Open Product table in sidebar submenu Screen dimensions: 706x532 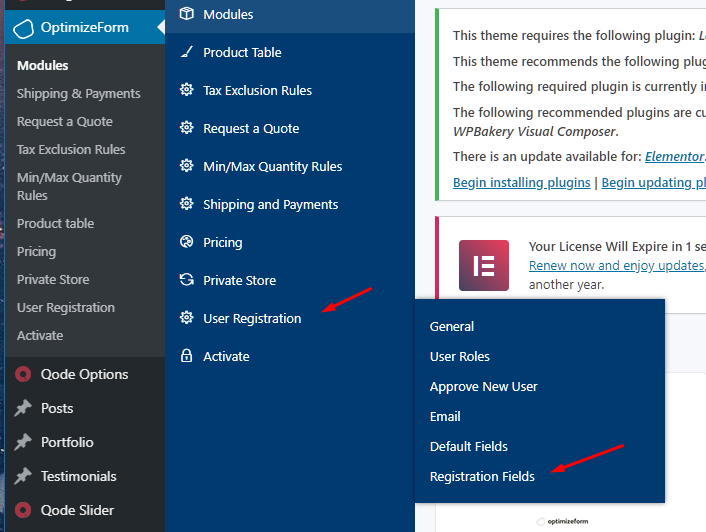click(x=55, y=224)
